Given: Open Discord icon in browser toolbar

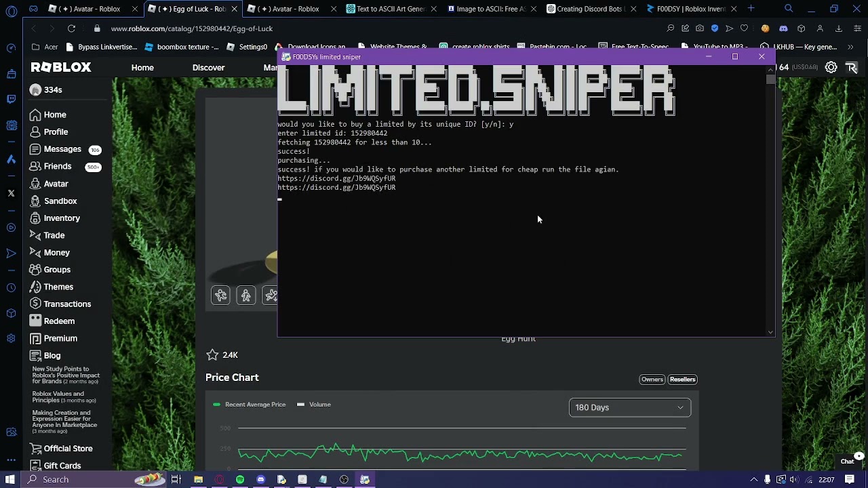Looking at the screenshot, I should (x=783, y=28).
